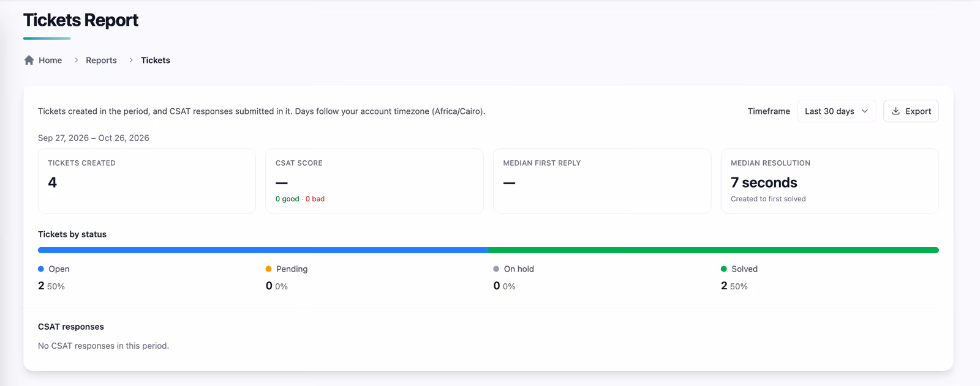Click the Home icon in breadcrumb

click(29, 60)
